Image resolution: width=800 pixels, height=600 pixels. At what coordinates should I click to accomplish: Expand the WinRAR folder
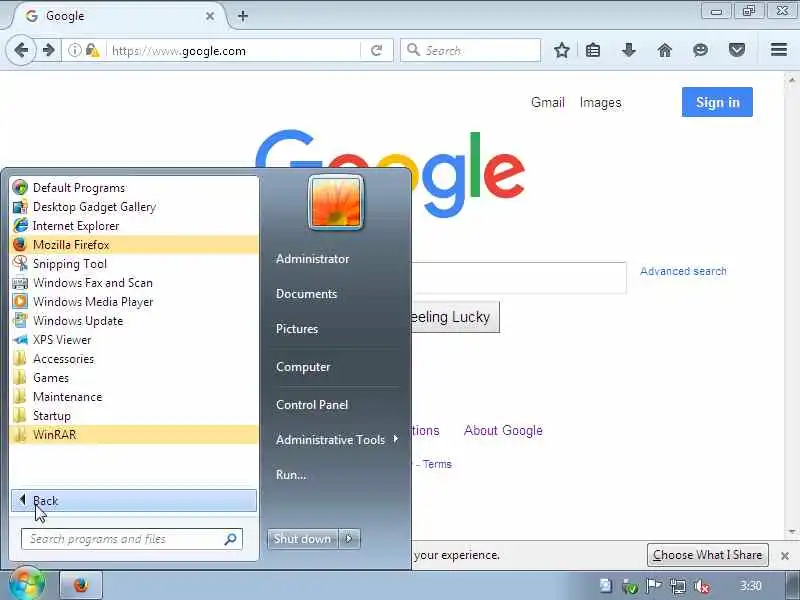pyautogui.click(x=134, y=435)
